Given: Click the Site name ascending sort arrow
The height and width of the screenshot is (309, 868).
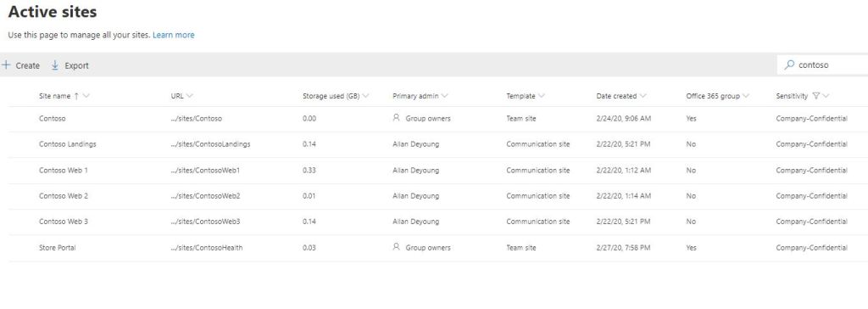Looking at the screenshot, I should pos(75,96).
